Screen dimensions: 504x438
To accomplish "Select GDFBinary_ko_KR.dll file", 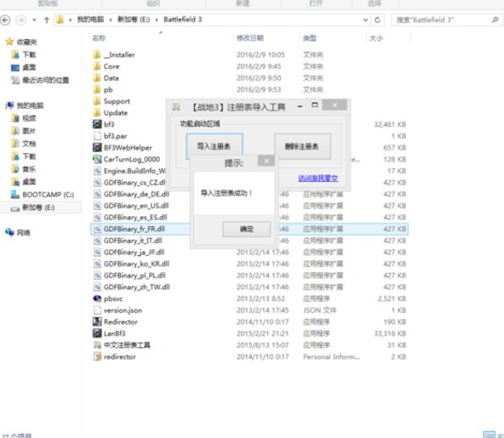I will click(136, 264).
